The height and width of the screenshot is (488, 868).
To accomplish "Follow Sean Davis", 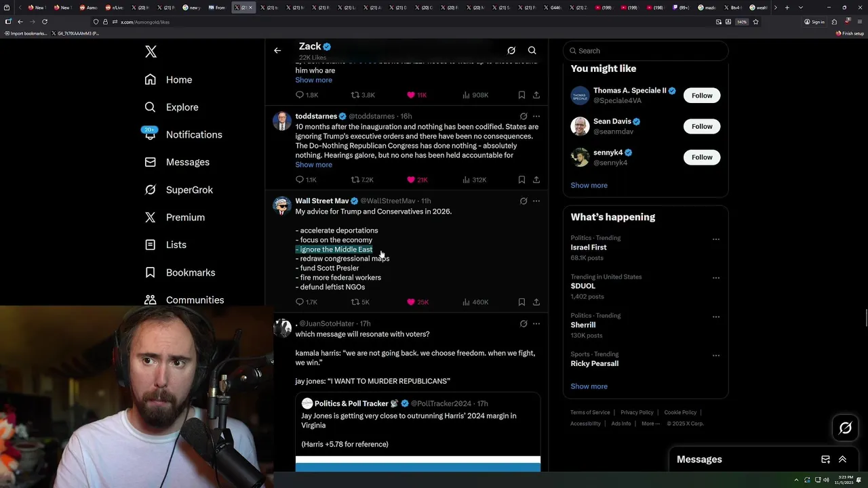I will pyautogui.click(x=702, y=126).
